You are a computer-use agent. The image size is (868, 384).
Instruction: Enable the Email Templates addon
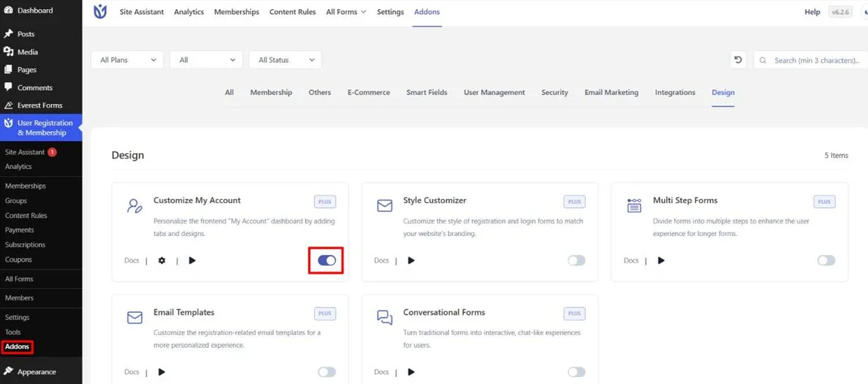(327, 372)
